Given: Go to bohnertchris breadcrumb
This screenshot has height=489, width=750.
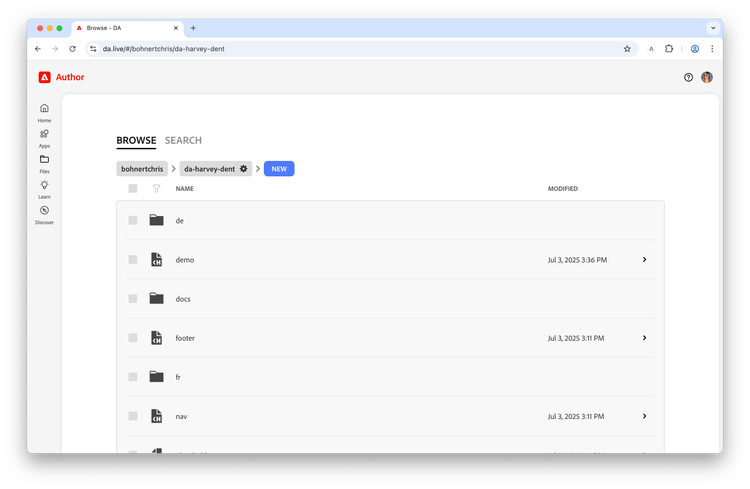Looking at the screenshot, I should pos(142,168).
